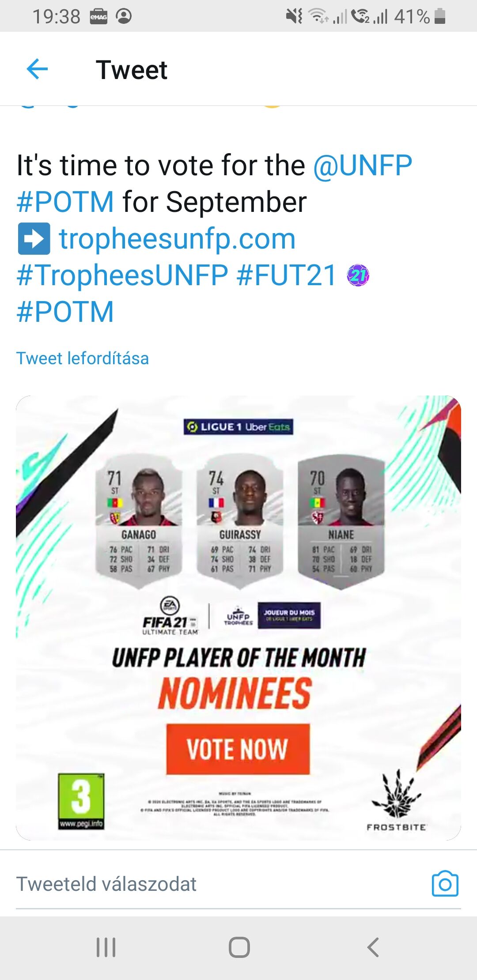This screenshot has height=980, width=477.
Task: Tap the Android back navigation chevron
Action: 373,947
